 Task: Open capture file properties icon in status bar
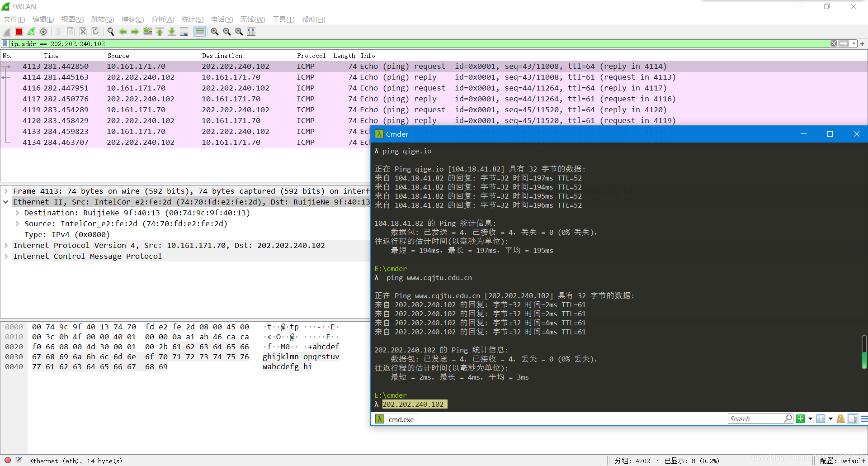tap(19, 460)
